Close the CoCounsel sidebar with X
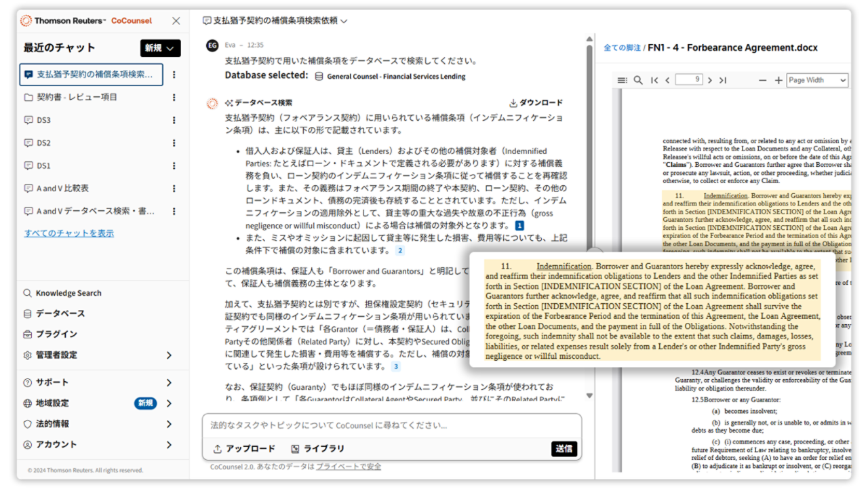Screen dimensions: 868x489 pyautogui.click(x=176, y=21)
